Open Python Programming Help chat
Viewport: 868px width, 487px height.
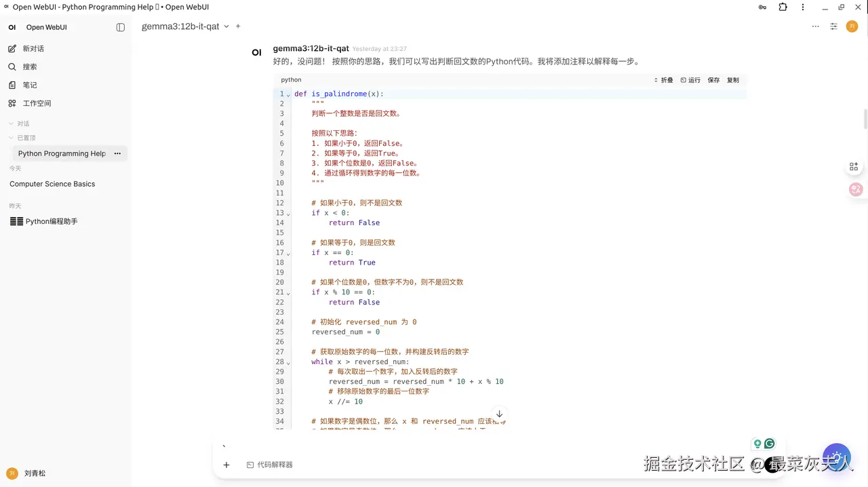[62, 153]
